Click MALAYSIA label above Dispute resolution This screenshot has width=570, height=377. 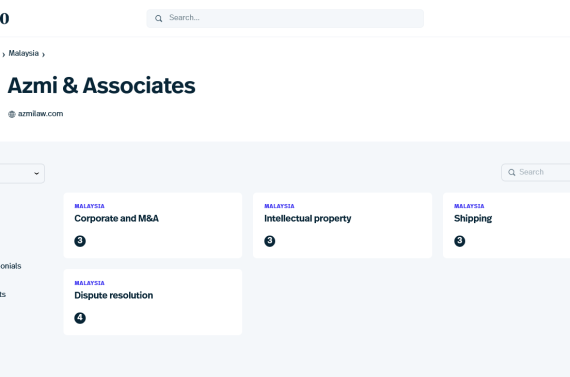coord(89,283)
